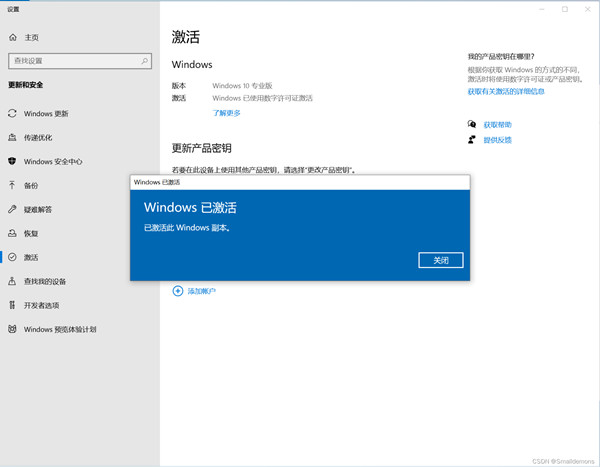Viewport: 600px width, 467px height.
Task: Click the Windows 更新 refresh icon
Action: [x=12, y=113]
